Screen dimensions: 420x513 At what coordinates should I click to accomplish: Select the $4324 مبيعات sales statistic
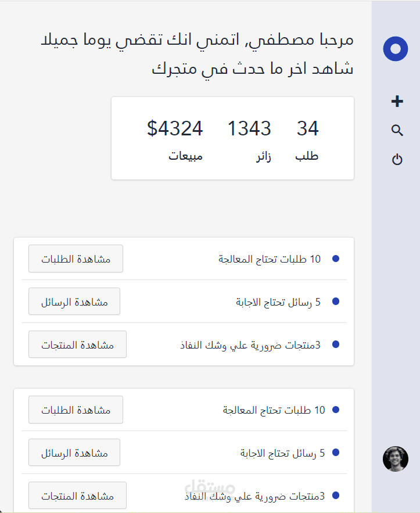175,139
